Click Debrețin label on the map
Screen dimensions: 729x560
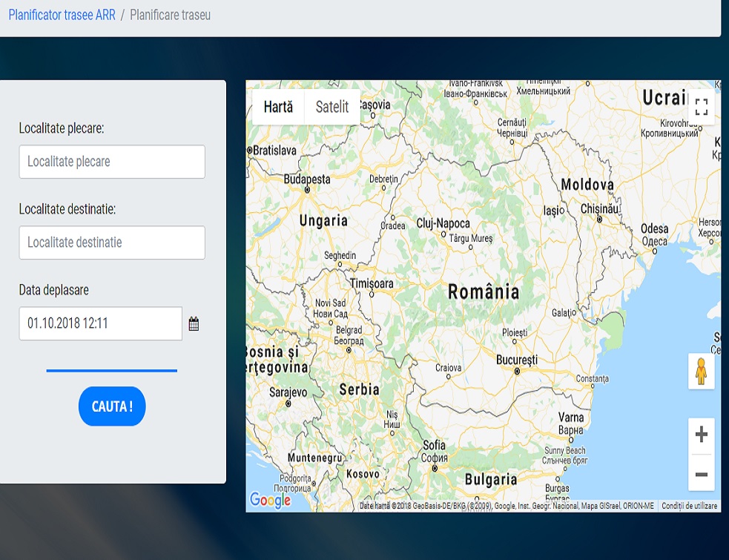click(x=383, y=179)
